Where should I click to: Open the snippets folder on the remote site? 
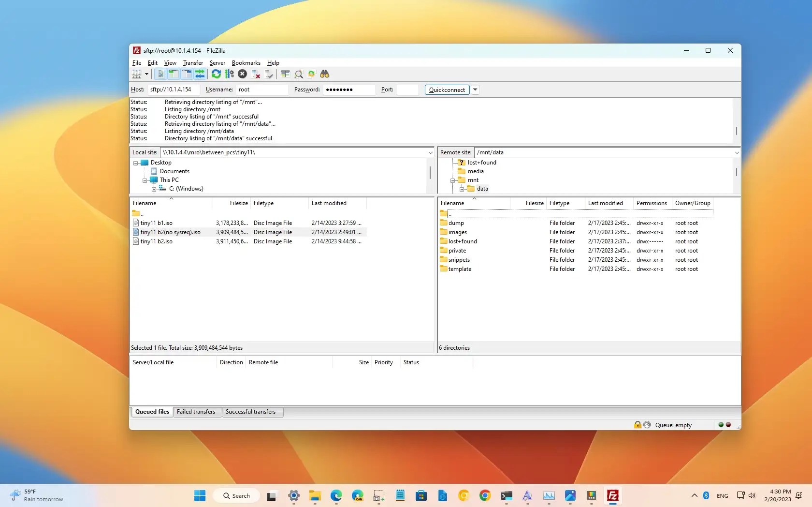460,260
